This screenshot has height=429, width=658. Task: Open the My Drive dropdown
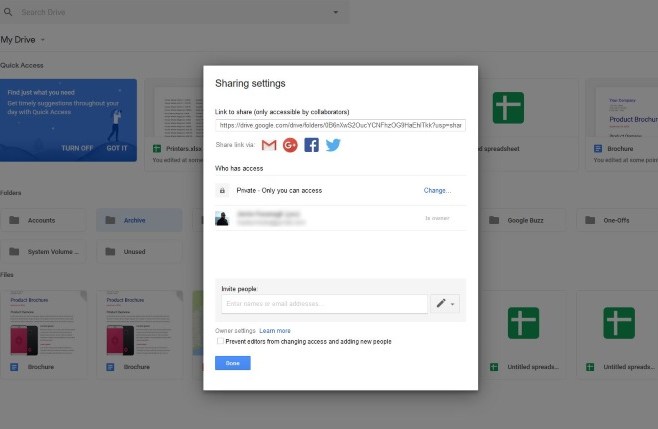point(23,40)
